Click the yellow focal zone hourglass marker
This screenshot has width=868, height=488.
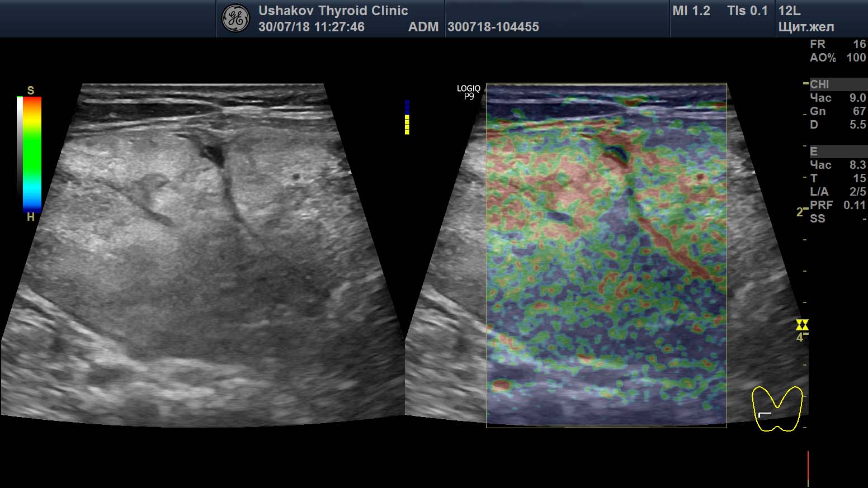pos(802,325)
